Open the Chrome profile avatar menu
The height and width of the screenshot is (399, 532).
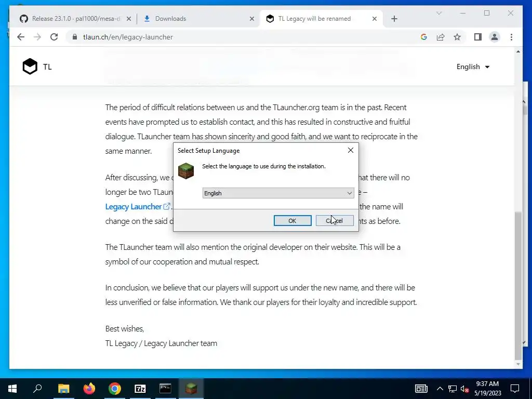[x=495, y=37]
